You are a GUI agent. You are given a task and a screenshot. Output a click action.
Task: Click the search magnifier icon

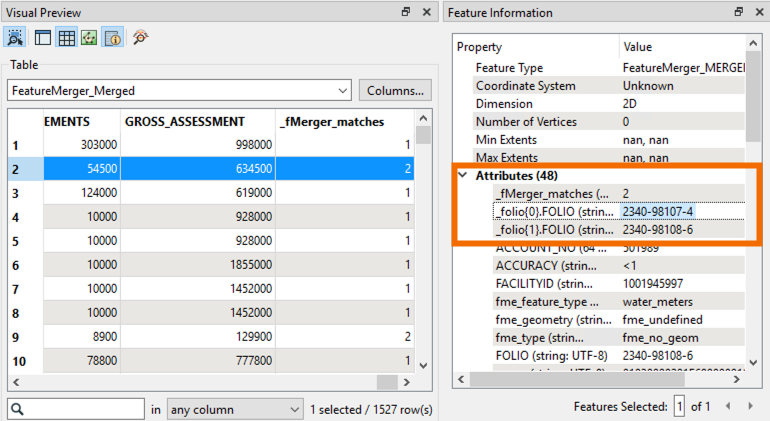click(x=17, y=409)
